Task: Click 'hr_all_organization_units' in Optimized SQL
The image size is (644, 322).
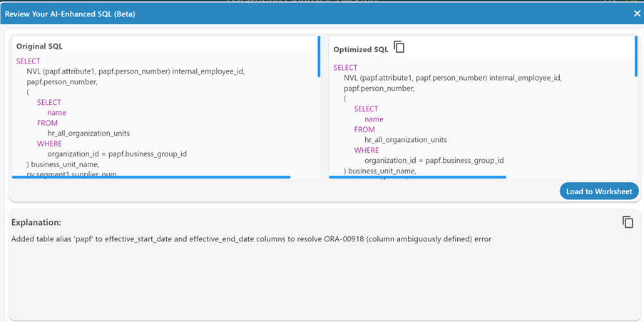Action: click(x=406, y=139)
